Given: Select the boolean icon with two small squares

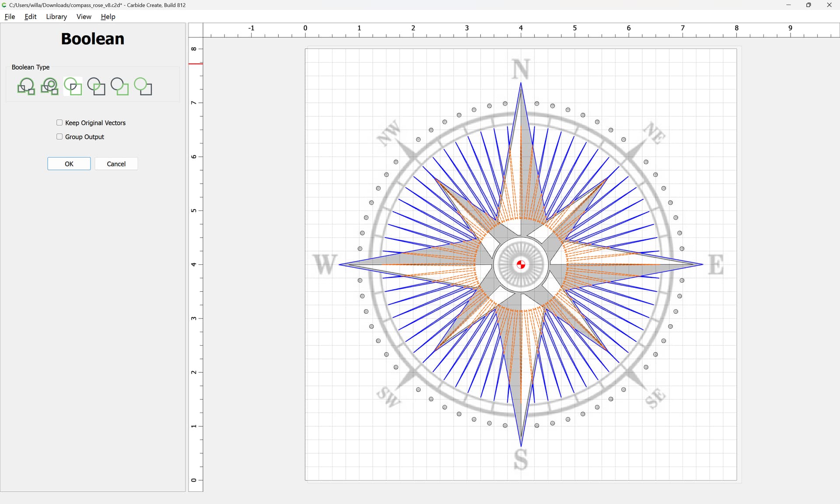Looking at the screenshot, I should (26, 86).
